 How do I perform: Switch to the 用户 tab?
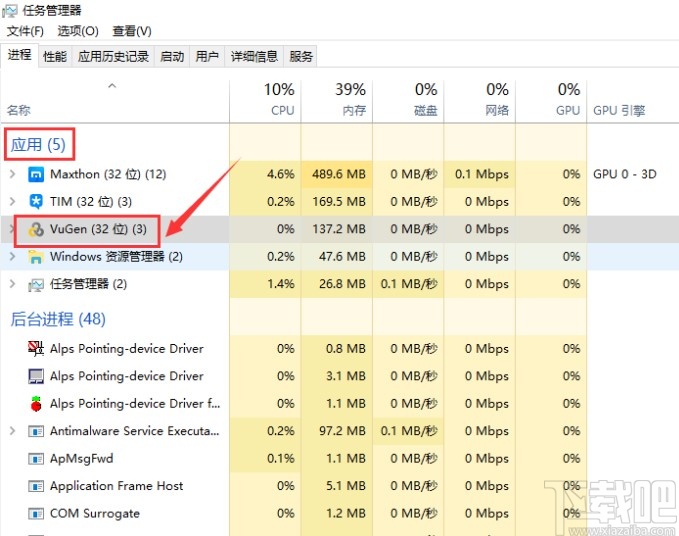click(x=207, y=57)
